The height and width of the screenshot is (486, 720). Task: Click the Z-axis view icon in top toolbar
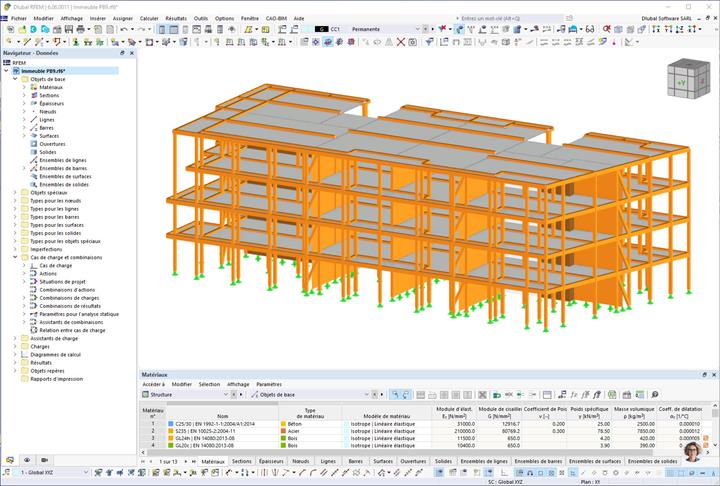tap(679, 29)
